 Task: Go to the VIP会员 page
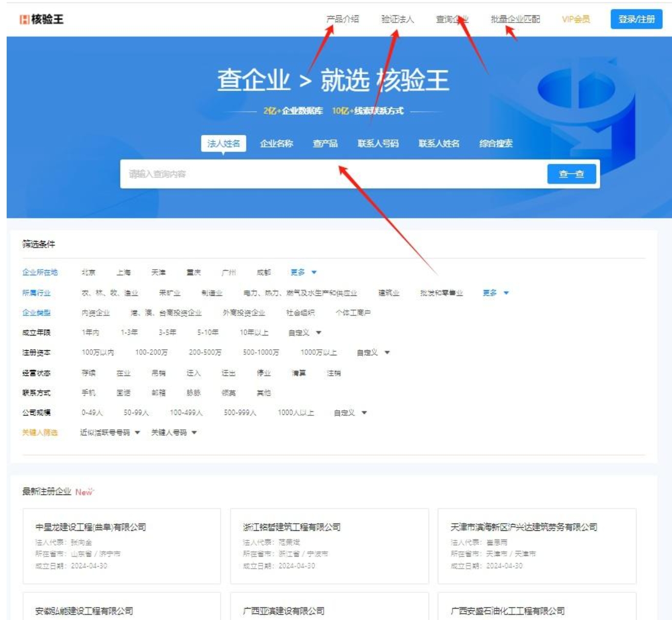[x=576, y=19]
